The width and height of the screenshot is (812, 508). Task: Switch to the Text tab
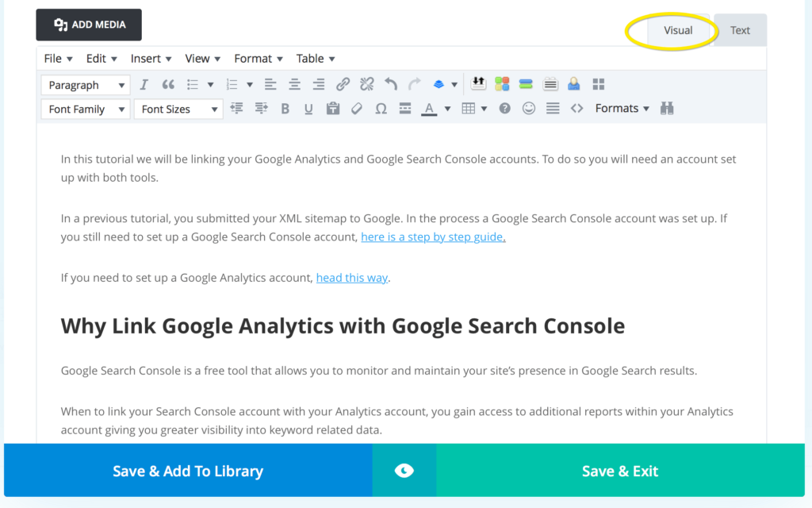pos(740,31)
